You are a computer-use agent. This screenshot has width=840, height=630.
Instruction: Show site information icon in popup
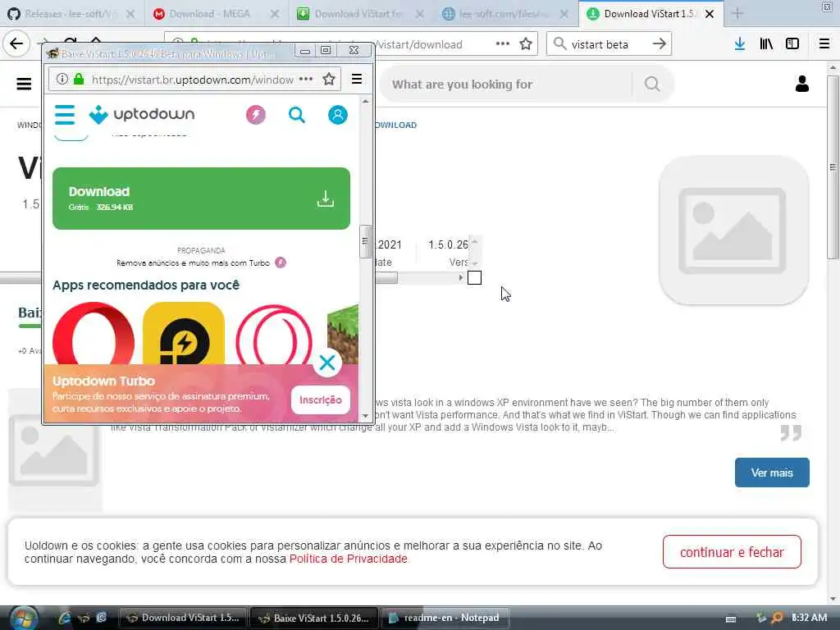pos(62,80)
